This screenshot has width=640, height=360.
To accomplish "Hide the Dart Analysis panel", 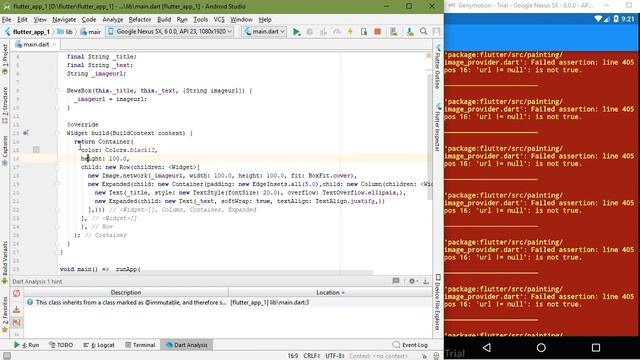I will pyautogui.click(x=426, y=281).
